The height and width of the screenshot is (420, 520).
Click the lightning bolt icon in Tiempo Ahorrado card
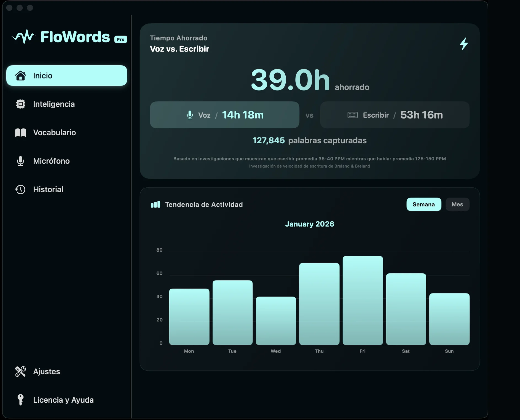click(464, 44)
